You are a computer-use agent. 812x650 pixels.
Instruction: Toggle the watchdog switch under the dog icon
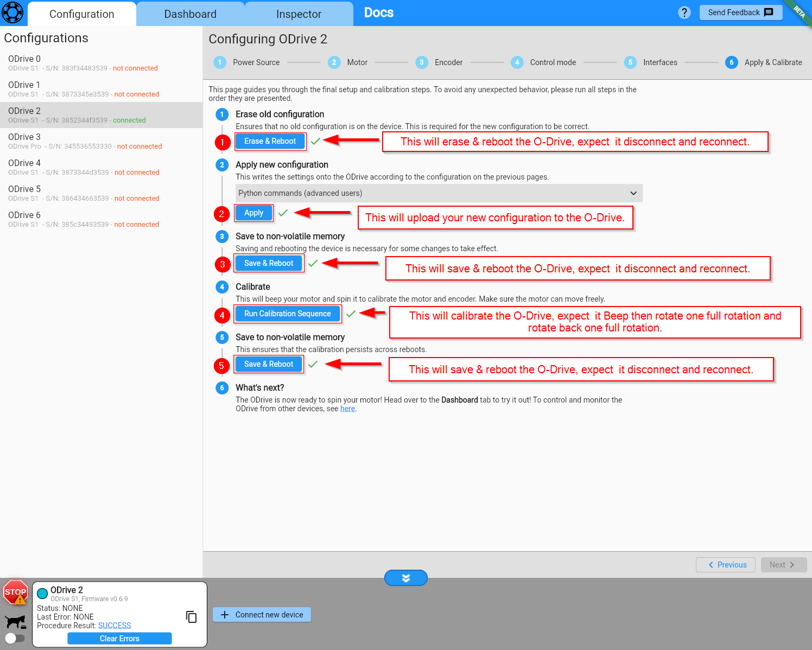tap(15, 639)
